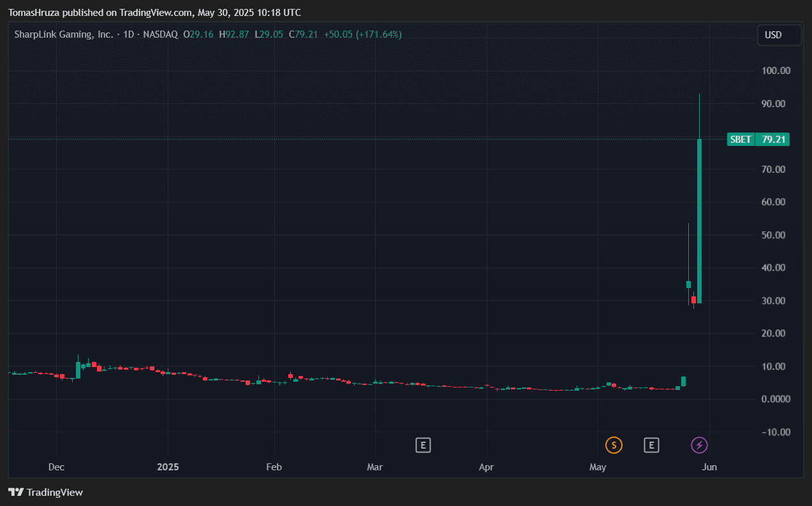
Task: Click the purple lightning bolt marker
Action: pyautogui.click(x=700, y=445)
